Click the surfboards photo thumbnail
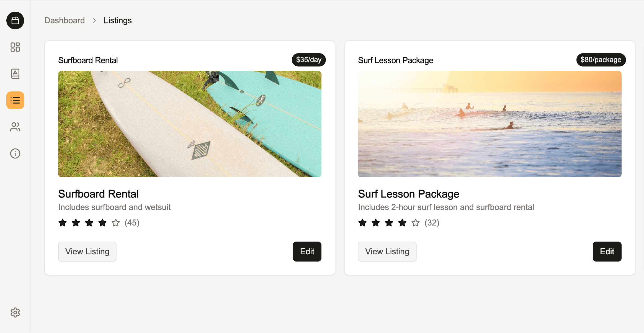The width and height of the screenshot is (644, 333). click(x=190, y=124)
